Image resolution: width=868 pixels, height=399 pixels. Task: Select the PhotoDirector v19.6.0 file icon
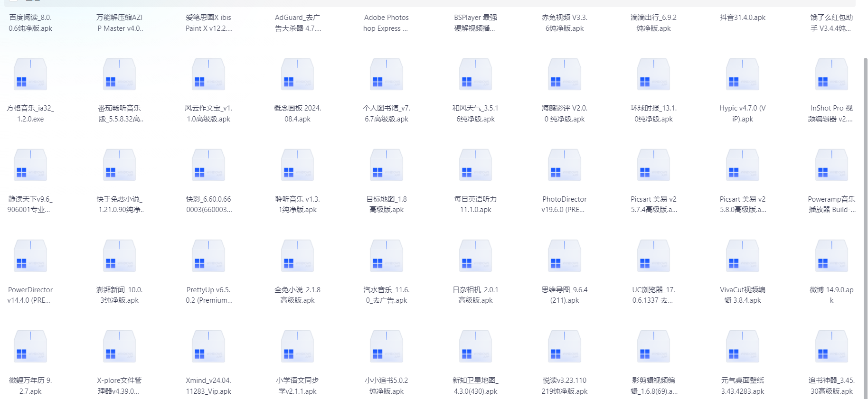pyautogui.click(x=565, y=165)
